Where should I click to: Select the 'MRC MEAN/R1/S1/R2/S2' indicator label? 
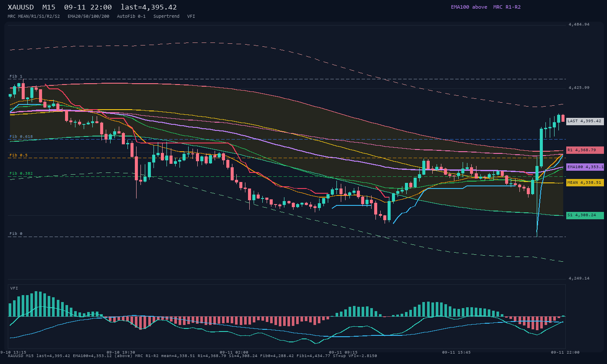[34, 16]
